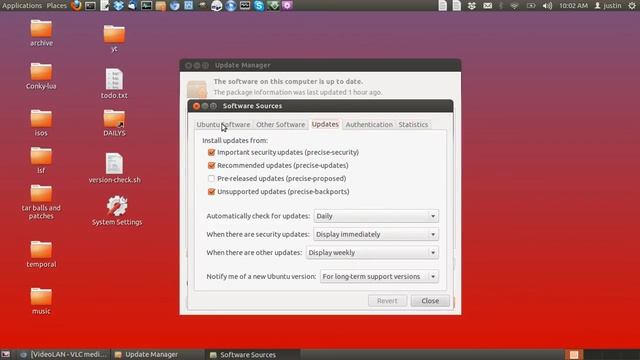Viewport: 640px width, 360px height.
Task: Click the show desktop button in bottom-left corner
Action: coord(6,355)
